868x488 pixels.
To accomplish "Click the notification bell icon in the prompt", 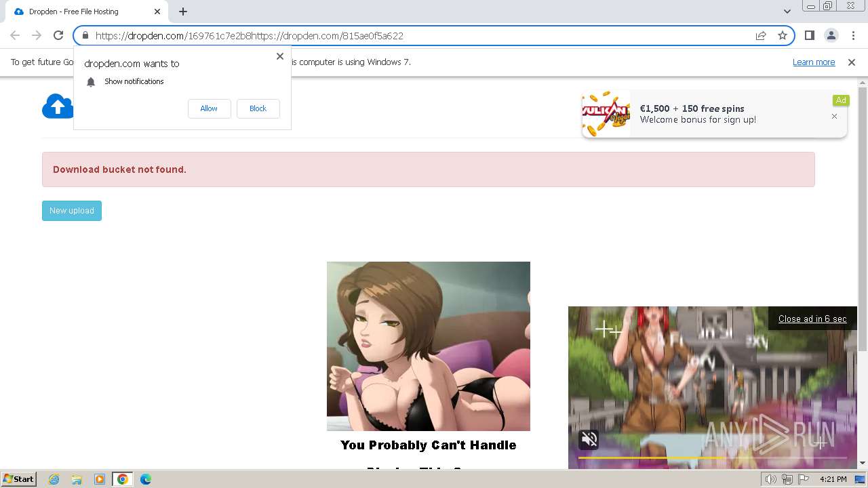I will pyautogui.click(x=91, y=82).
